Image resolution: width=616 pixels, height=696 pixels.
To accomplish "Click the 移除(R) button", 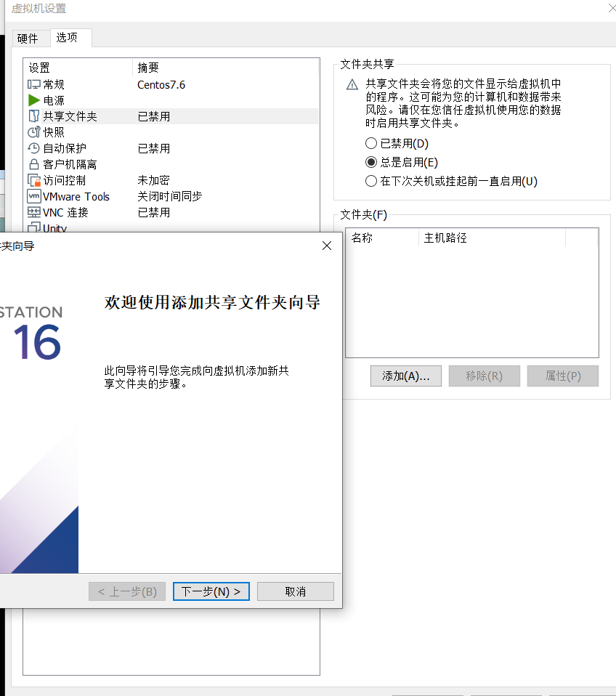I will pyautogui.click(x=485, y=376).
